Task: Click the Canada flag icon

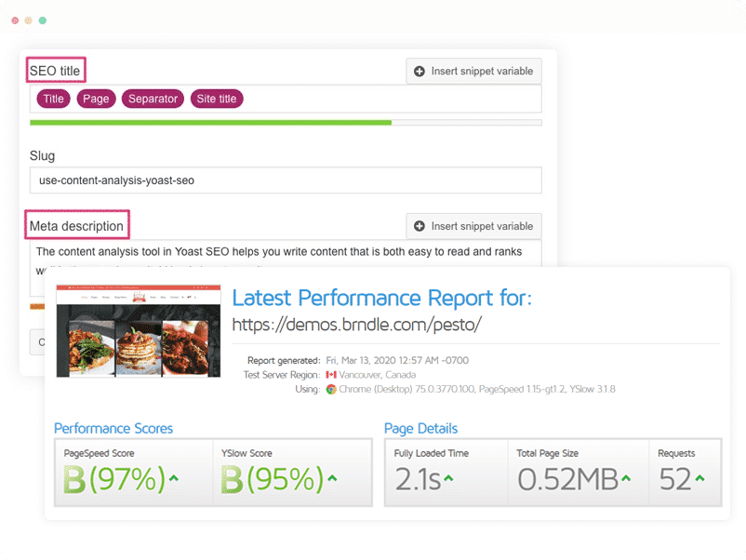Action: (331, 375)
